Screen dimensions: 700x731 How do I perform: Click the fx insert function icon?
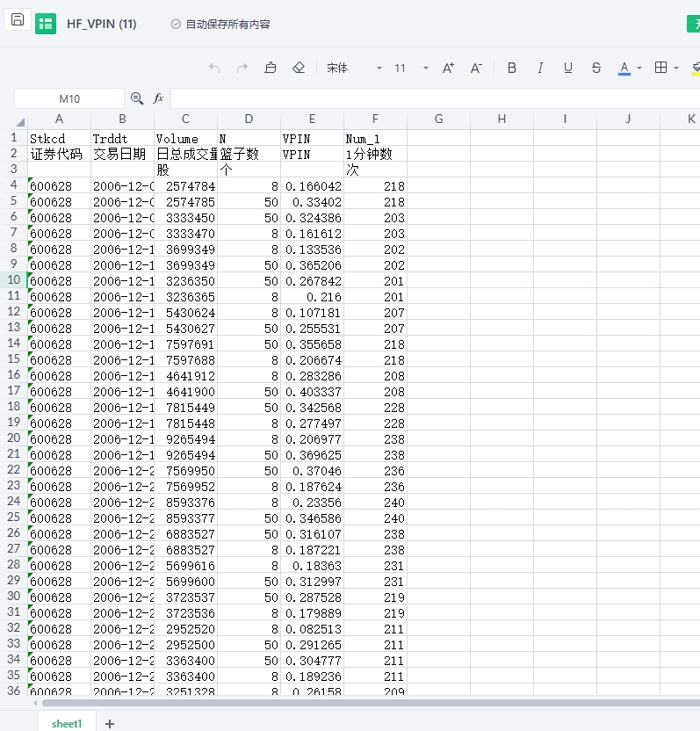click(x=159, y=98)
